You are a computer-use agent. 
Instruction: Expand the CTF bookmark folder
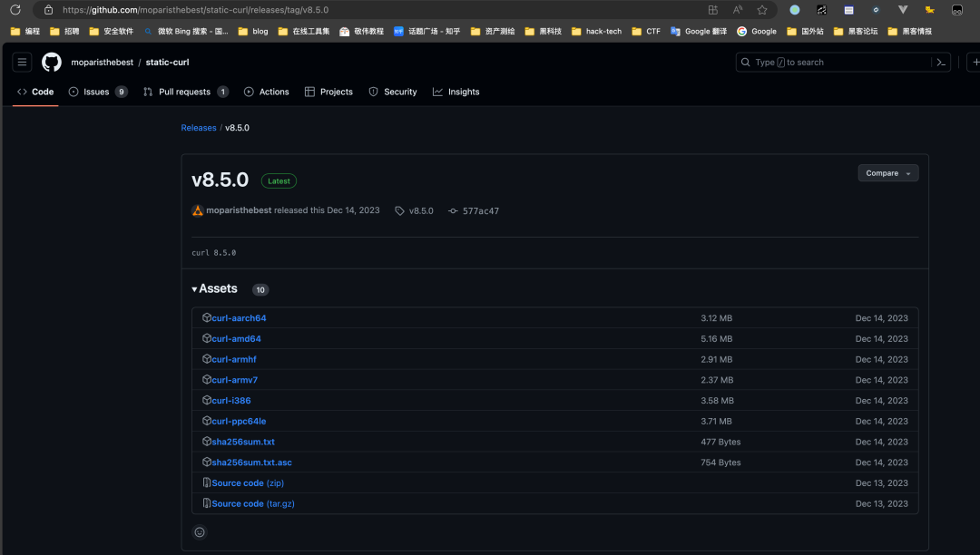coord(646,31)
